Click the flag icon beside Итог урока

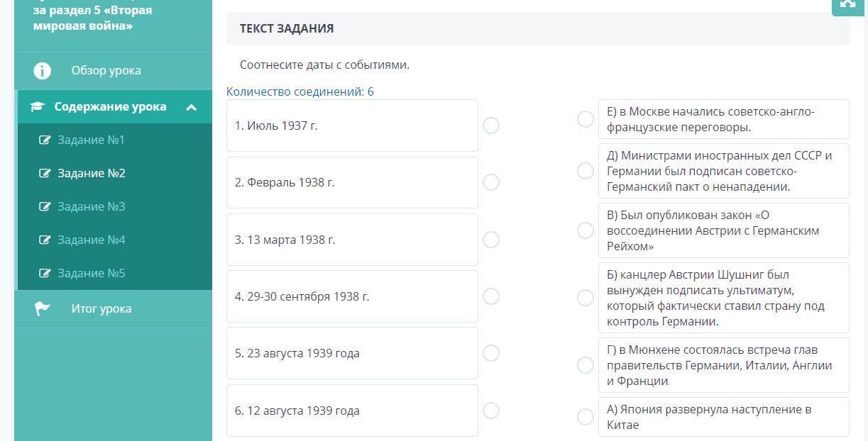(x=43, y=308)
